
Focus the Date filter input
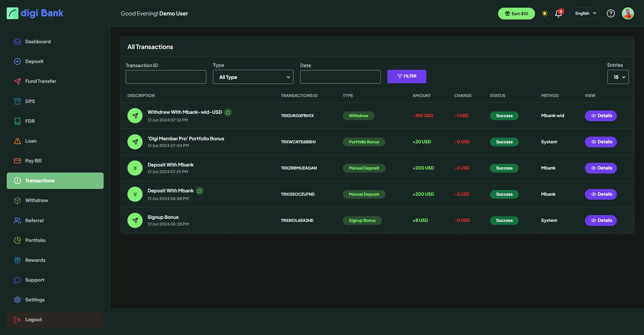(x=340, y=77)
